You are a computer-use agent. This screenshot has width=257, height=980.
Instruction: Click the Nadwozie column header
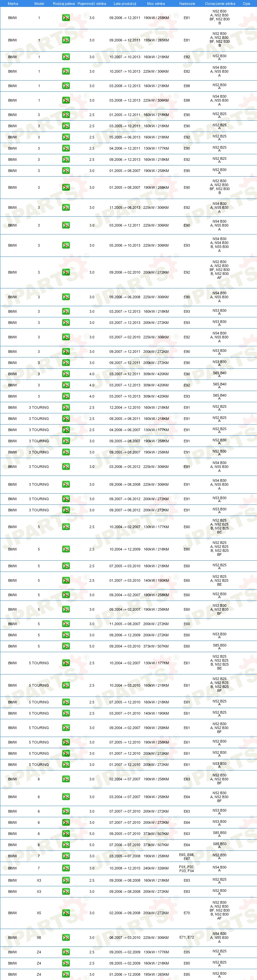tap(187, 3)
